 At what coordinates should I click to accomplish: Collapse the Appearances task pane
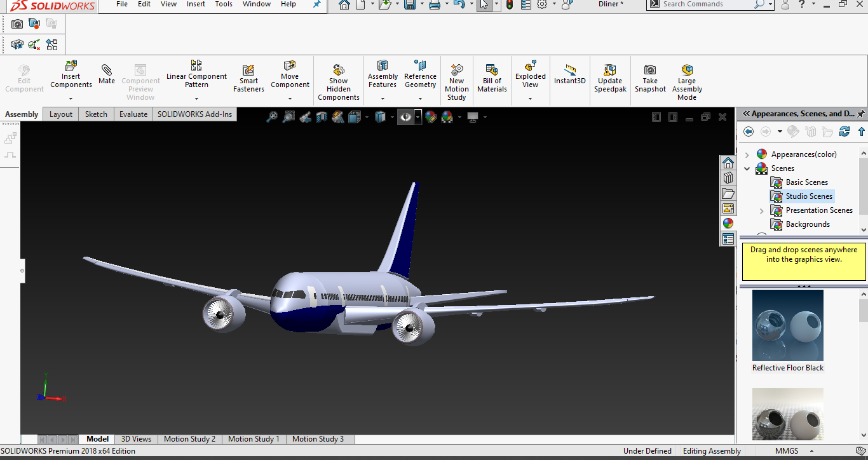pos(746,114)
